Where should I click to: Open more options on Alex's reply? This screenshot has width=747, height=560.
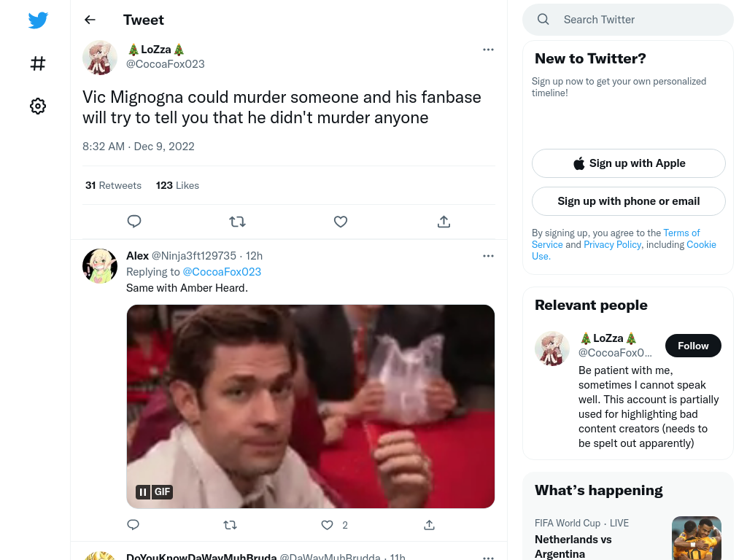tap(488, 256)
